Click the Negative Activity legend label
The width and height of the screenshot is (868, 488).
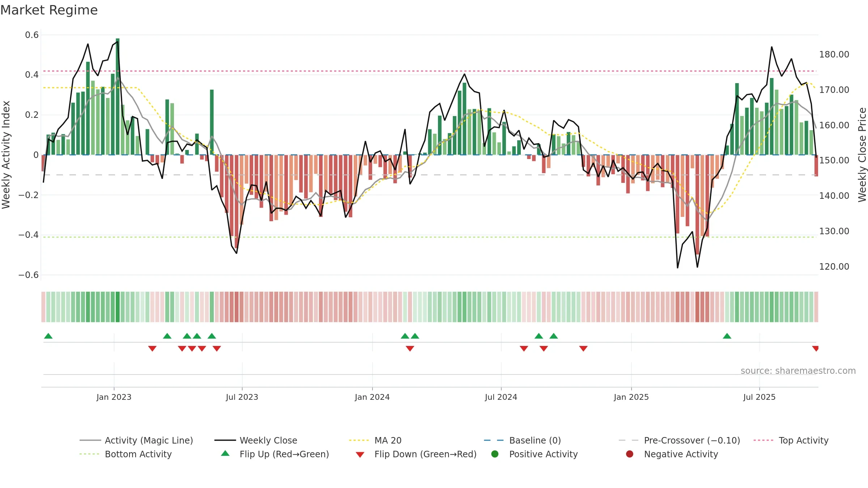click(x=681, y=454)
